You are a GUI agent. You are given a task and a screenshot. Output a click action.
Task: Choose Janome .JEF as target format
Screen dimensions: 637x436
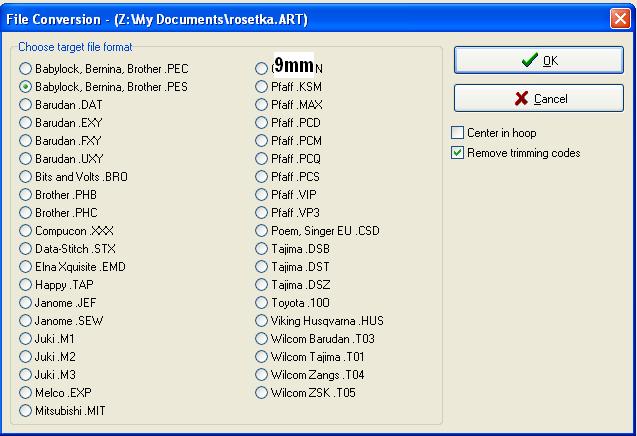point(25,303)
